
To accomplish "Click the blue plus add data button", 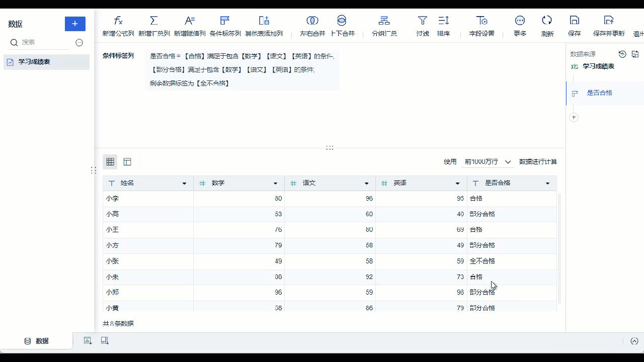I will [75, 24].
